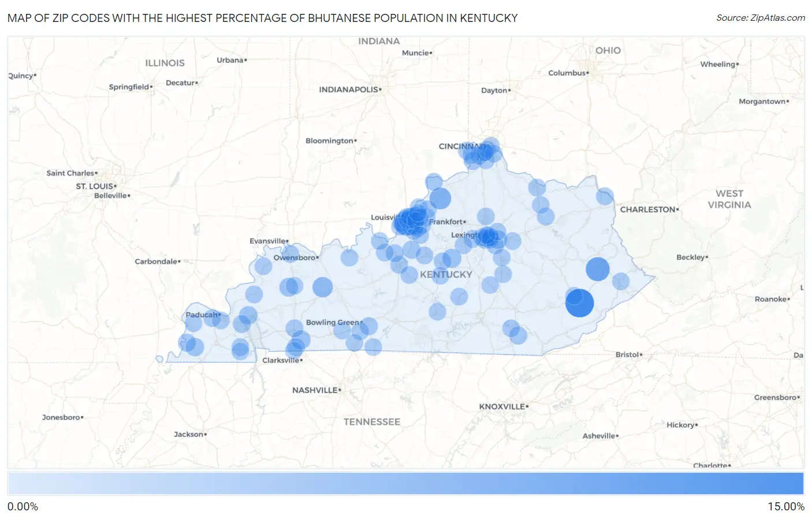This screenshot has width=812, height=519.
Task: Click the KNOXVILLE city label
Action: (x=502, y=406)
